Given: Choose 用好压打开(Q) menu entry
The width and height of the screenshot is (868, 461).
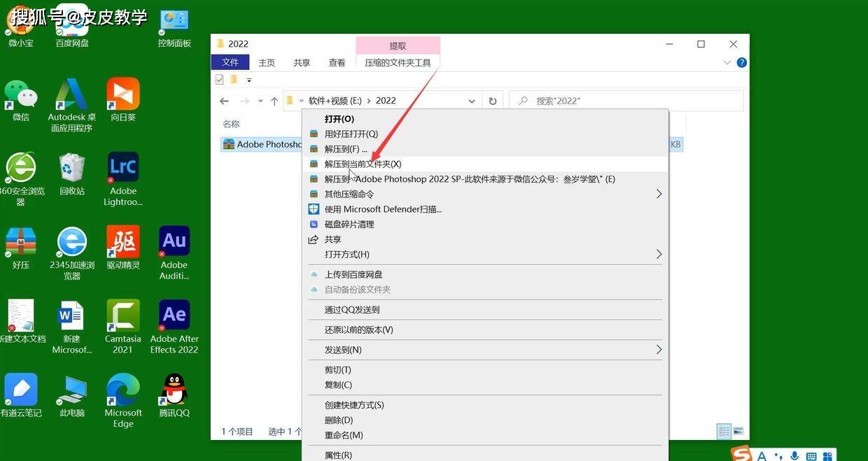Looking at the screenshot, I should 486,134.
